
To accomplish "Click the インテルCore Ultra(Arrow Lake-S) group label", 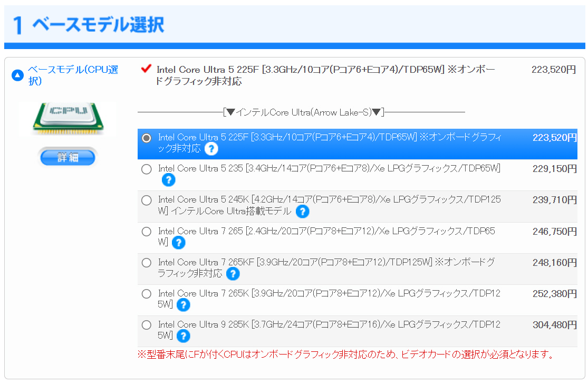I will (304, 112).
